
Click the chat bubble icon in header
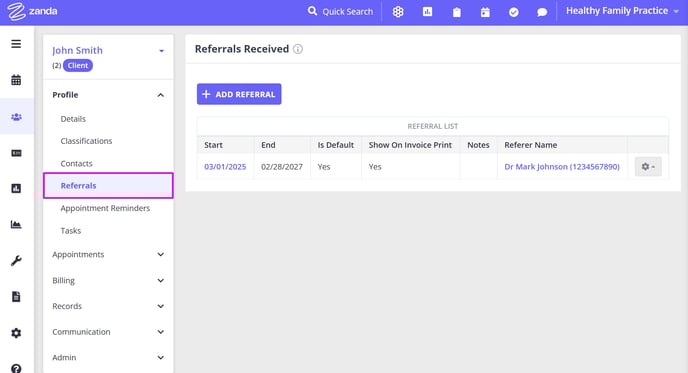pyautogui.click(x=542, y=12)
